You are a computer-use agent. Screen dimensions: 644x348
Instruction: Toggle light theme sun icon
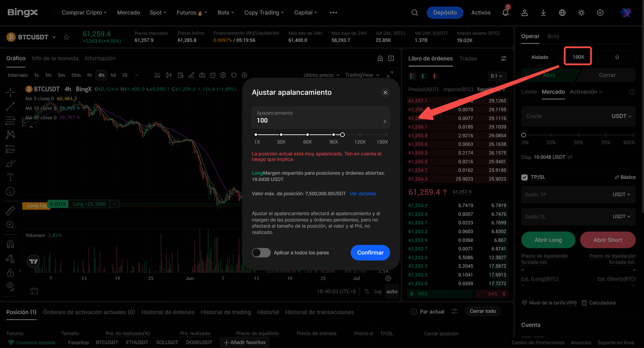click(581, 13)
